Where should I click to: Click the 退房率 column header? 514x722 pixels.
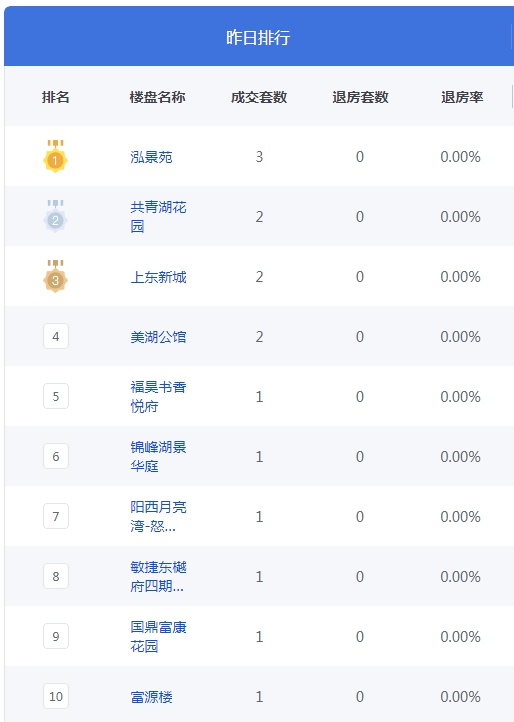click(462, 97)
